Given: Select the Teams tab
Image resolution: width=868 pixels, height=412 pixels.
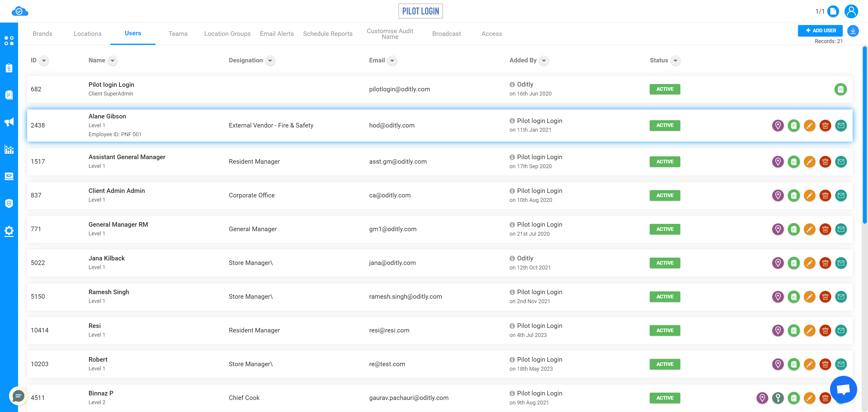Looking at the screenshot, I should click(178, 34).
